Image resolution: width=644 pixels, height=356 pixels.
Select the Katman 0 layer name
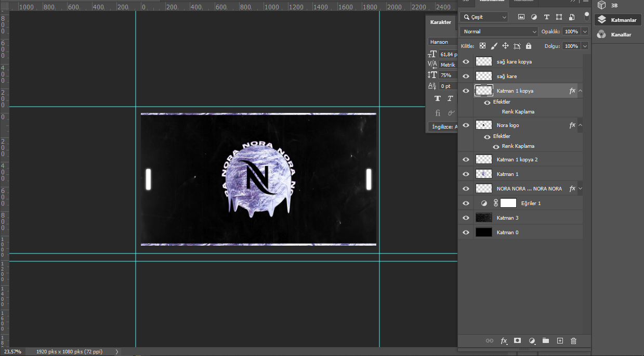(508, 232)
